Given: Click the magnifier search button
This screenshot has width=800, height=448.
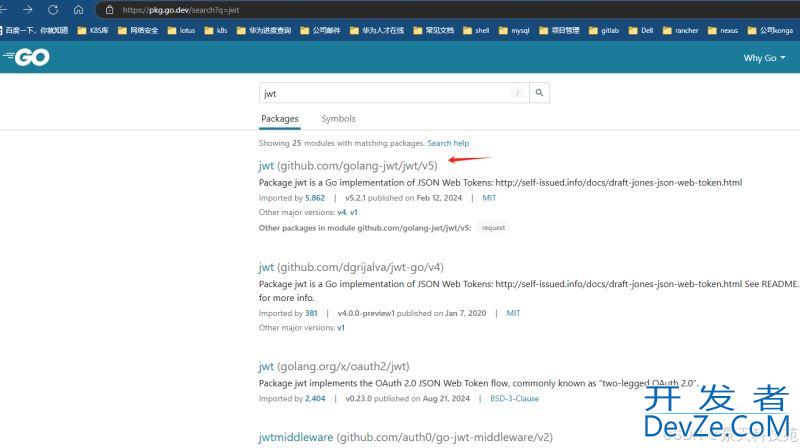Looking at the screenshot, I should (539, 93).
